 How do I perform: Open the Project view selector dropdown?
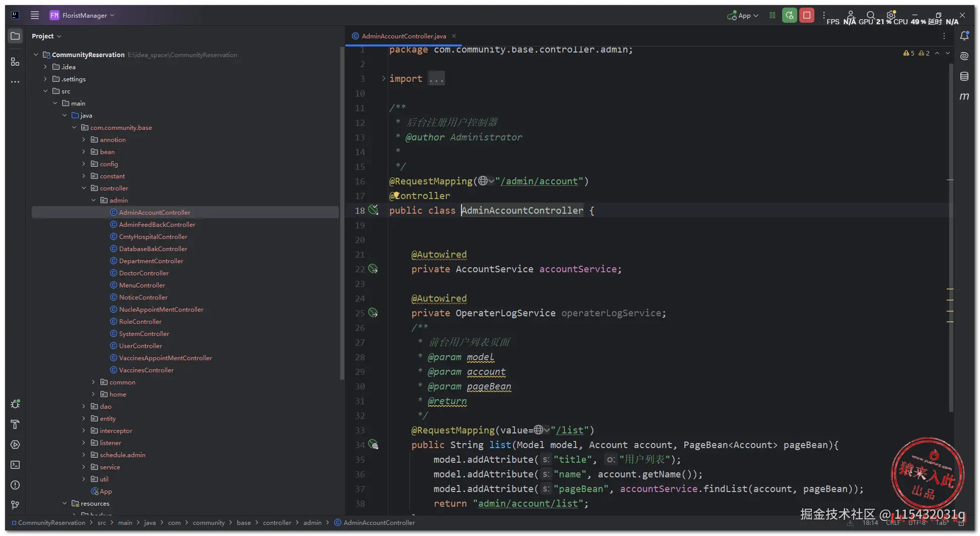pyautogui.click(x=46, y=36)
